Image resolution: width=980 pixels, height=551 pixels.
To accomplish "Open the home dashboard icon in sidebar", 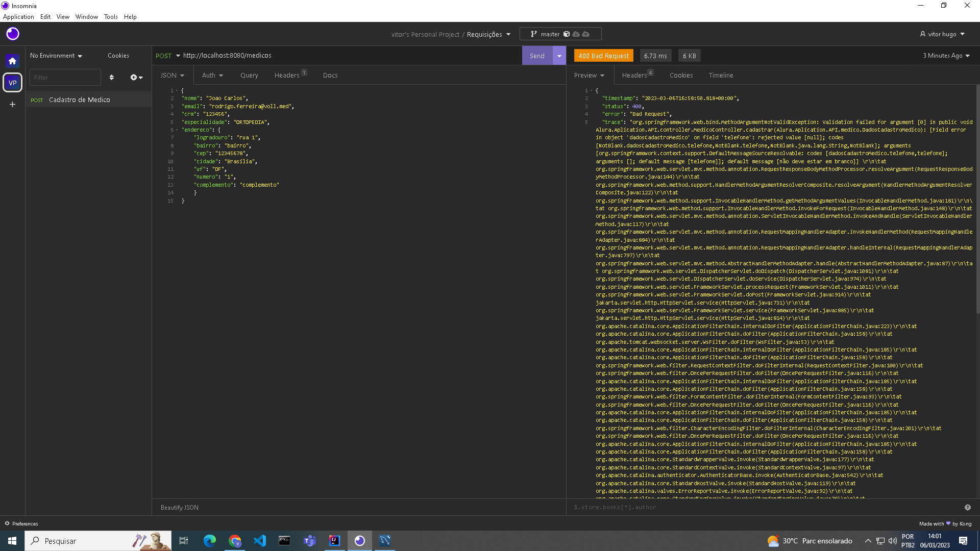I will click(12, 61).
